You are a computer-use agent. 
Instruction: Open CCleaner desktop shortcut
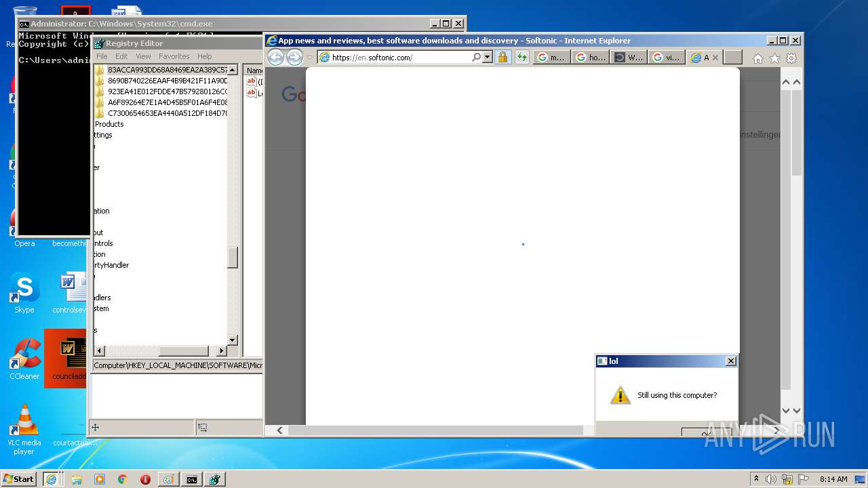click(24, 359)
